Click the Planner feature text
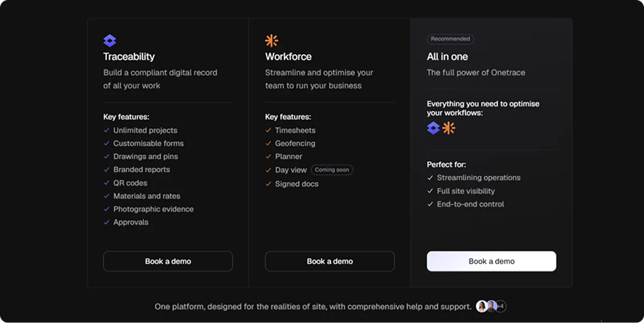The image size is (644, 323). point(289,156)
